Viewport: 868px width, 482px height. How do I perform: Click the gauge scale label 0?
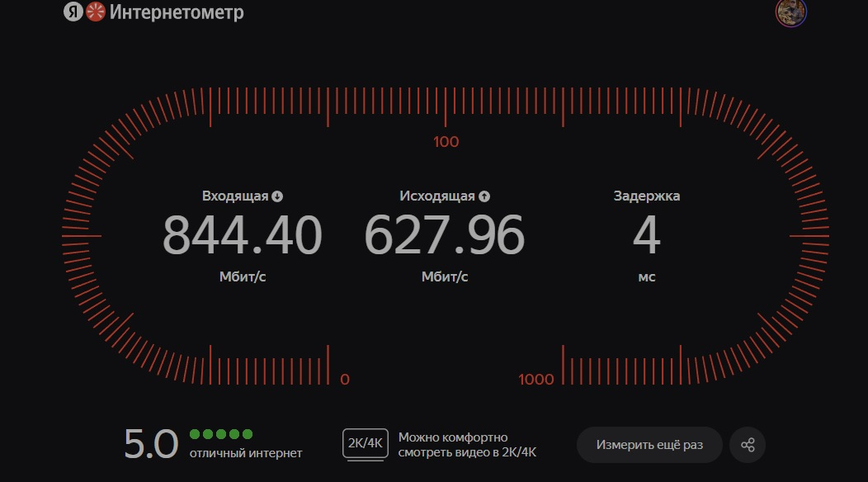click(345, 380)
